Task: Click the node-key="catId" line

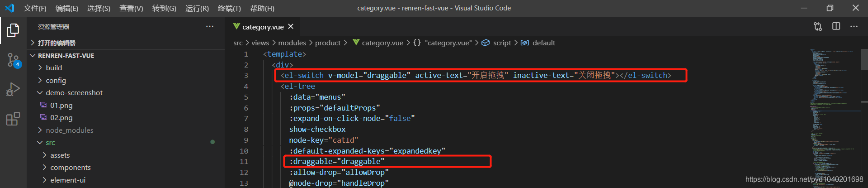Action: tap(324, 140)
